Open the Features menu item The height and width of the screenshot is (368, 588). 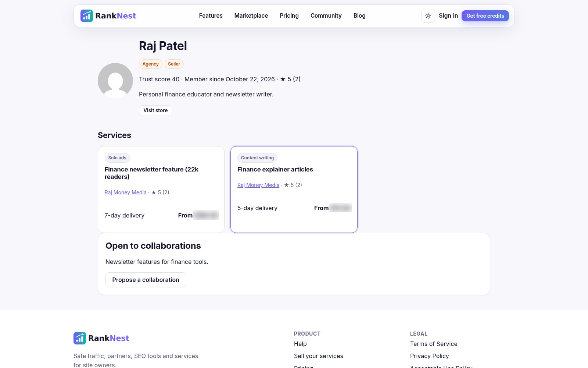point(211,16)
